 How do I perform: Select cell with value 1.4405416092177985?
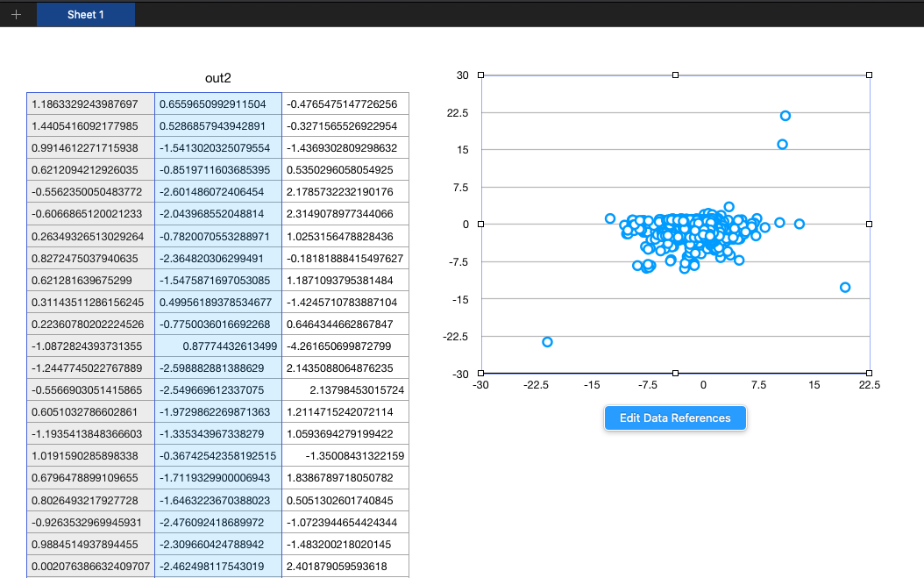(91, 125)
